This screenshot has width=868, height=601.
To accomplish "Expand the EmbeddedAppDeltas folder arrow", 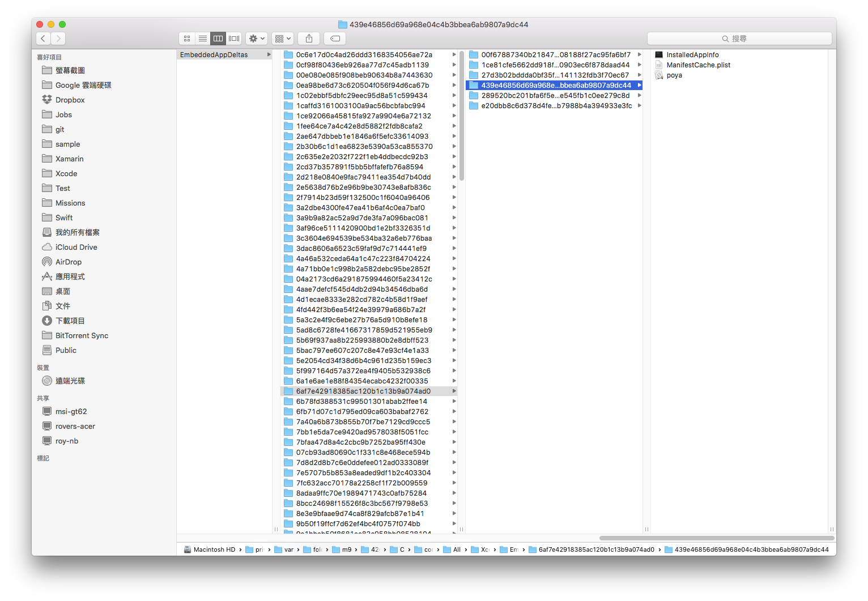I will click(269, 55).
